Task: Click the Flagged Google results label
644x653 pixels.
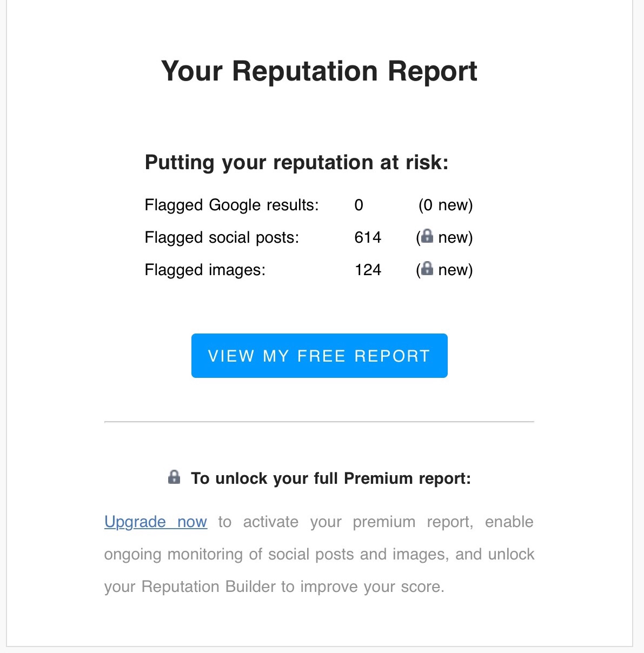Action: 231,205
